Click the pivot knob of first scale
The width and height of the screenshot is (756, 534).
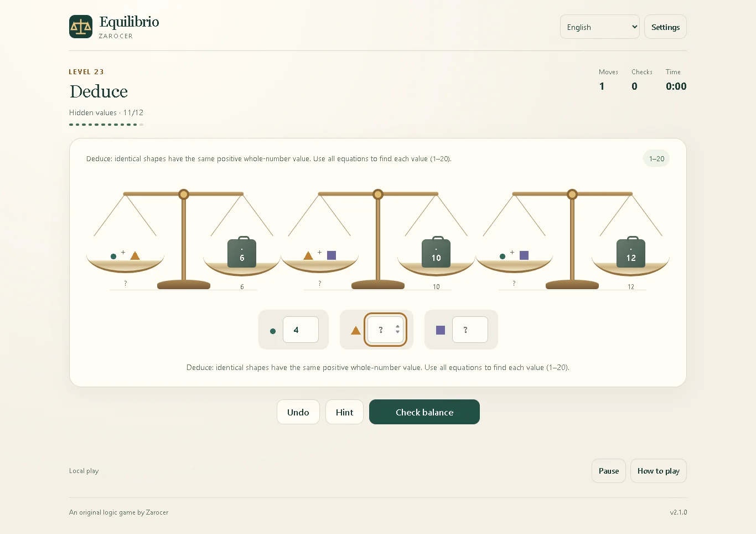pyautogui.click(x=184, y=194)
